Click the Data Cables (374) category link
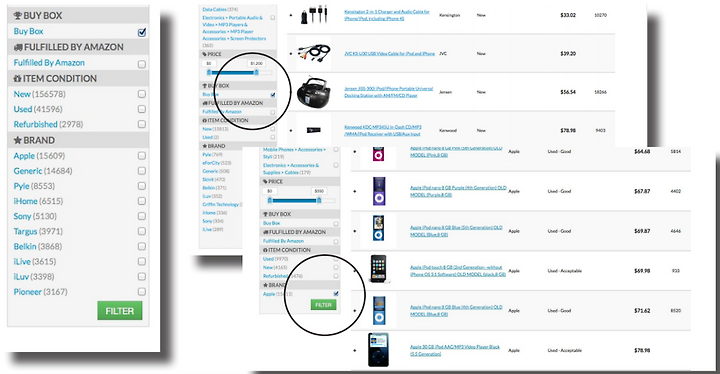Image resolution: width=720 pixels, height=374 pixels. [220, 9]
